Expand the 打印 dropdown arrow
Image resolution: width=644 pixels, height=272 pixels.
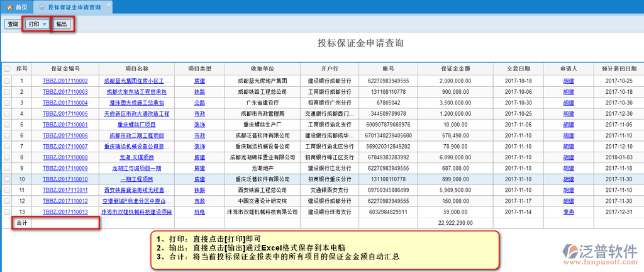tap(45, 24)
